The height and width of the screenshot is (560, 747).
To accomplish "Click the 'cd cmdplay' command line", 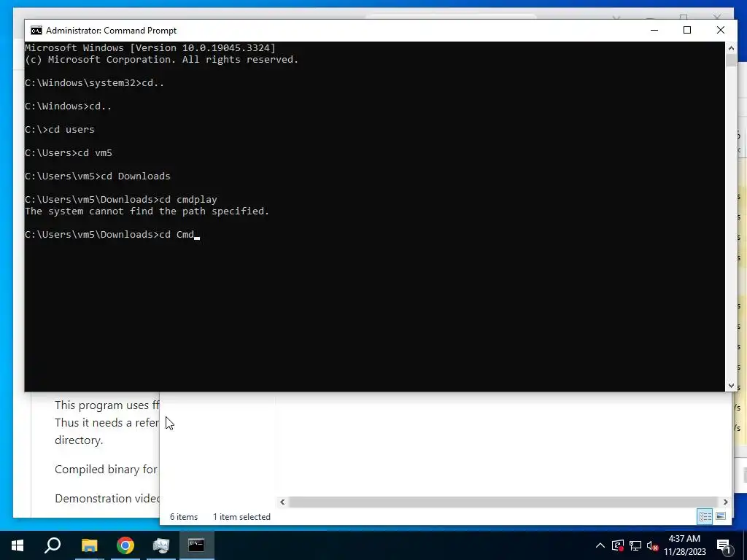I will [121, 199].
